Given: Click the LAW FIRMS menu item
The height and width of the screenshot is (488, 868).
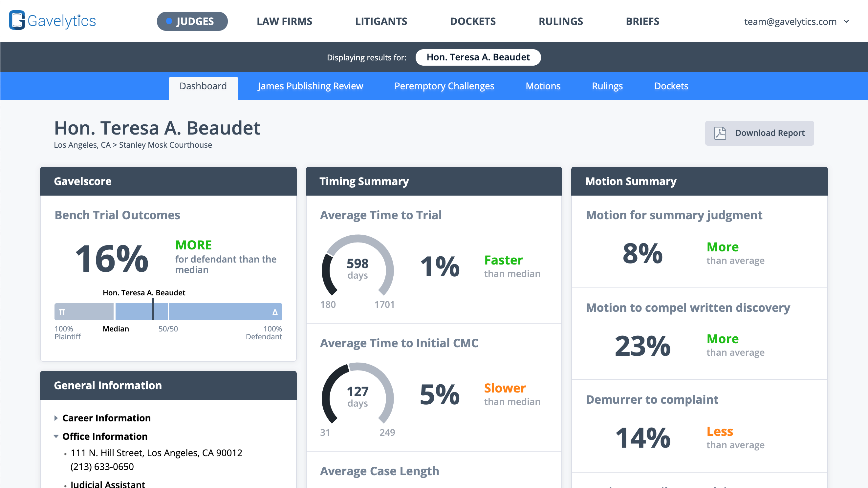Looking at the screenshot, I should pos(284,21).
